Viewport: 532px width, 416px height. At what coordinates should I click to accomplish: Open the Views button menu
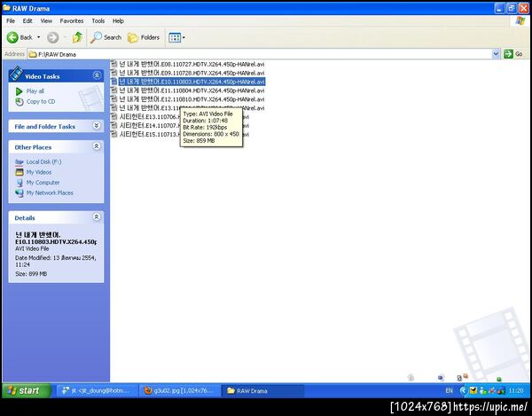pyautogui.click(x=176, y=37)
